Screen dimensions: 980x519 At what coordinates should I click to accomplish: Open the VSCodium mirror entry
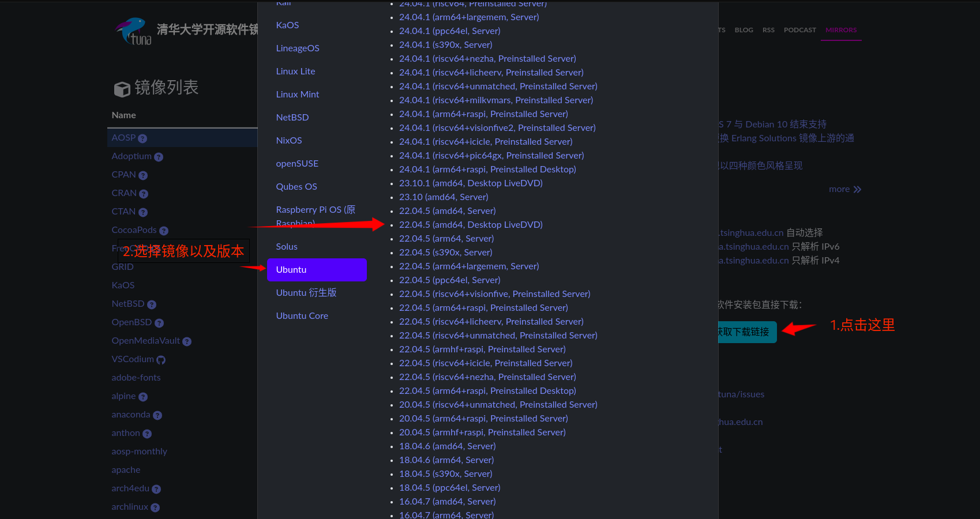pos(133,359)
